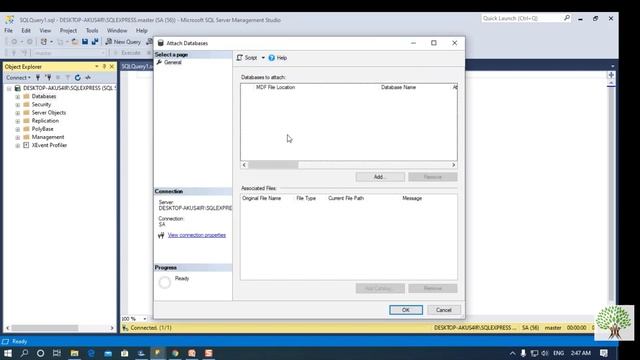640x360 pixels.
Task: Click the Current File Path column header
Action: click(346, 198)
